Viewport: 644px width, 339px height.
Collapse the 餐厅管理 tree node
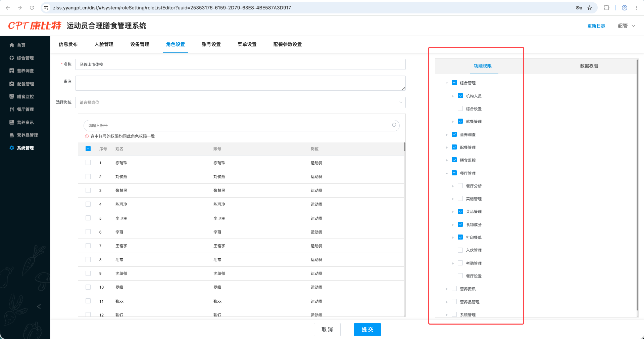[447, 173]
